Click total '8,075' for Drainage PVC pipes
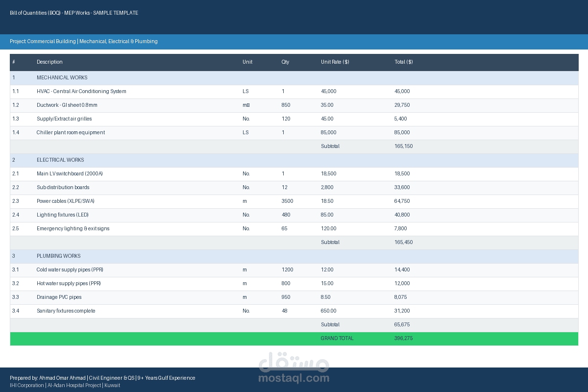This screenshot has height=392, width=588. coord(401,297)
